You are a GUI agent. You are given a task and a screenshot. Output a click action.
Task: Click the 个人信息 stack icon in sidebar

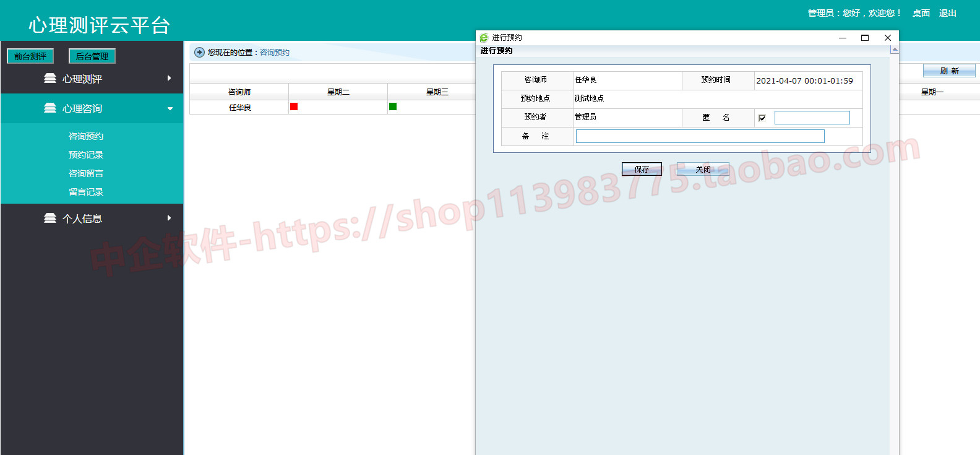point(50,218)
